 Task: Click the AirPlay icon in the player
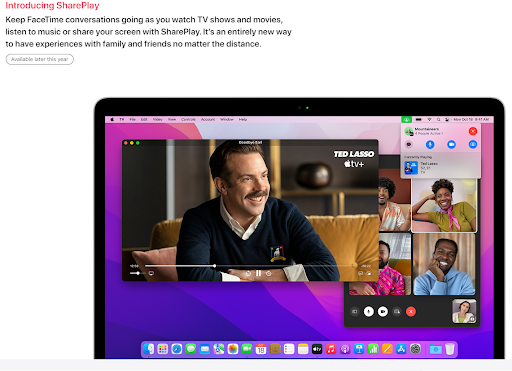151,273
